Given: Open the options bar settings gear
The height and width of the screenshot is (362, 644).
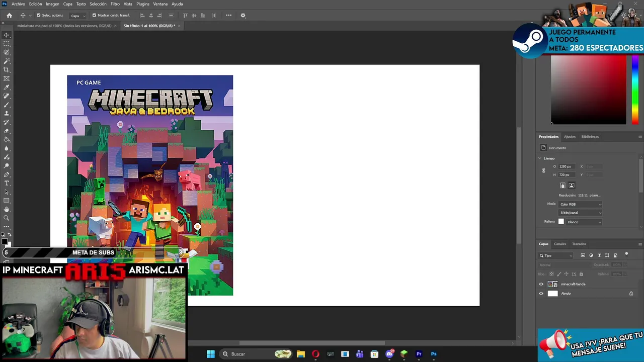Looking at the screenshot, I should pyautogui.click(x=243, y=15).
